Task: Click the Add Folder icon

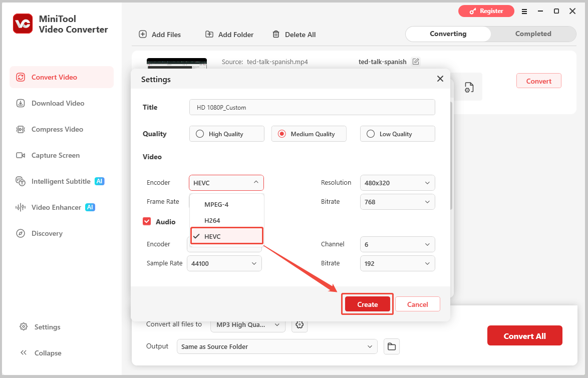Action: (209, 34)
